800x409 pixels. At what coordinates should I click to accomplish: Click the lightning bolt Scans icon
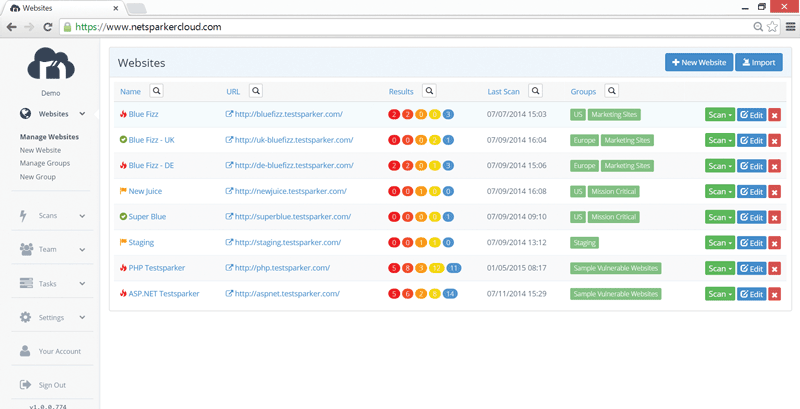point(23,216)
